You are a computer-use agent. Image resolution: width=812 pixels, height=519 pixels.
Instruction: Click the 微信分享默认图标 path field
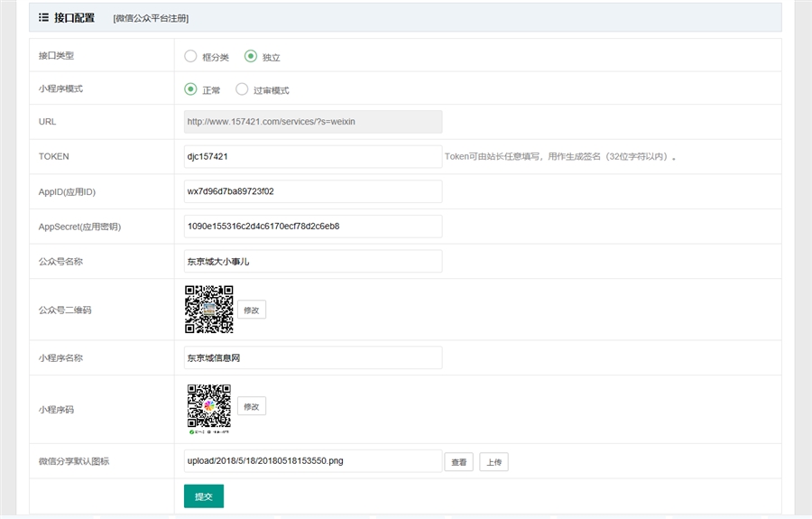tap(312, 461)
